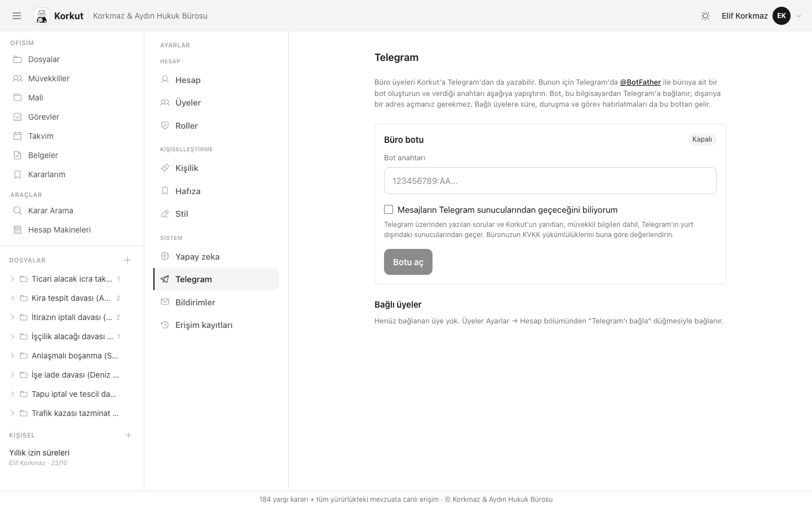Click the Botu aç button
812x508 pixels.
pyautogui.click(x=408, y=262)
